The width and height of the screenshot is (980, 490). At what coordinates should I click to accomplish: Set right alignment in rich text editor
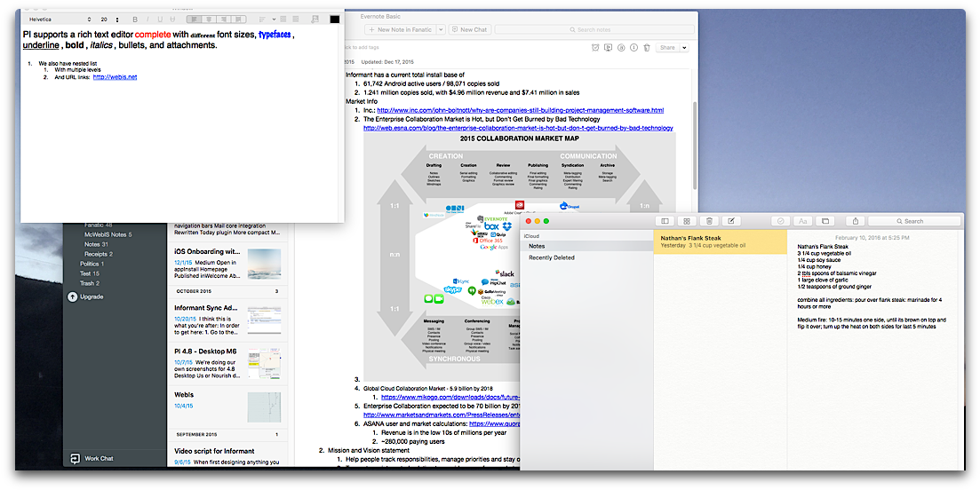[x=223, y=20]
